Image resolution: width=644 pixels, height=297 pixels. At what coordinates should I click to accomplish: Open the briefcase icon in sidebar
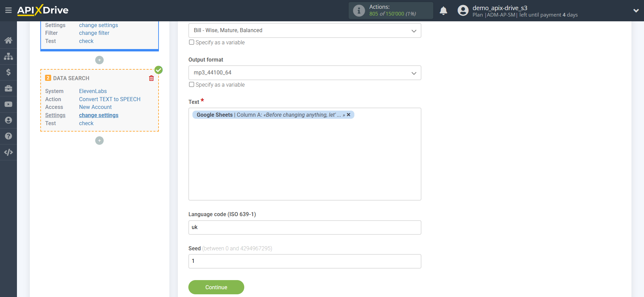8,88
